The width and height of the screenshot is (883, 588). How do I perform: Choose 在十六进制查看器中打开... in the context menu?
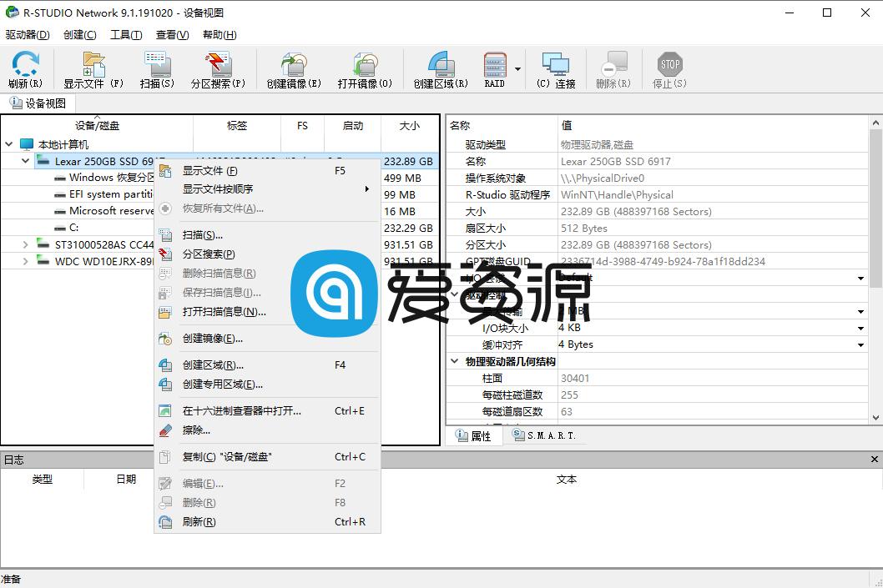[x=268, y=411]
